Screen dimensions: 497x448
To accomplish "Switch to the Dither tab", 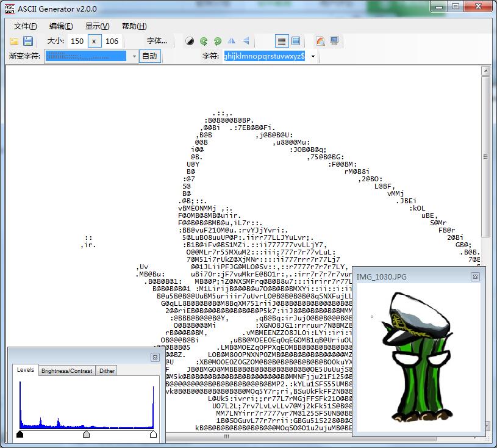I will (107, 370).
